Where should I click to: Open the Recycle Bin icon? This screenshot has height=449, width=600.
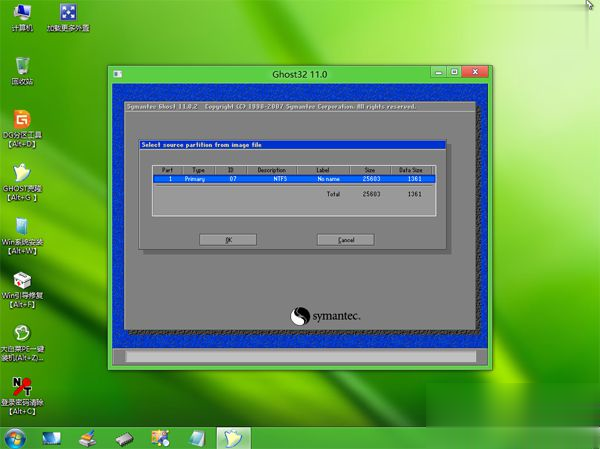(x=22, y=66)
